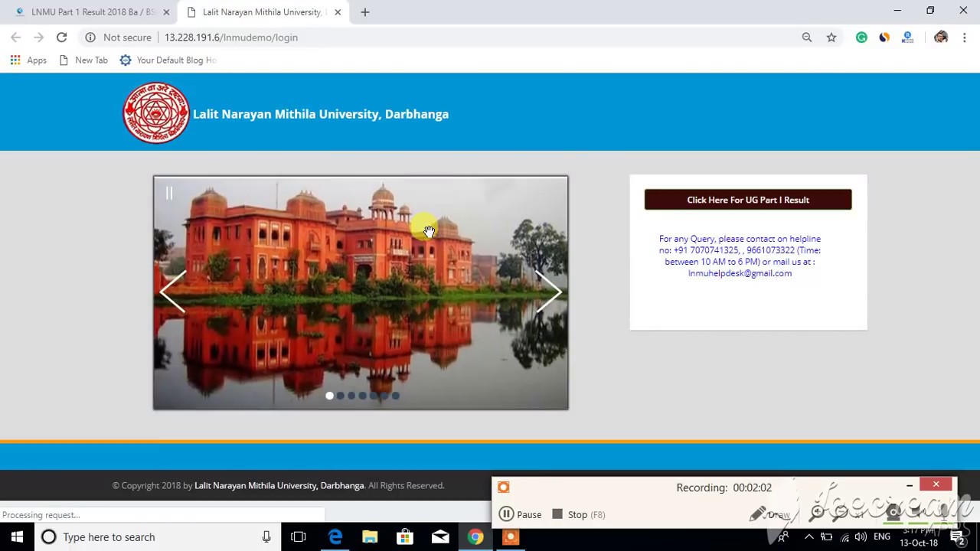This screenshot has height=551, width=980.
Task: Reload the current page
Action: [x=62, y=37]
